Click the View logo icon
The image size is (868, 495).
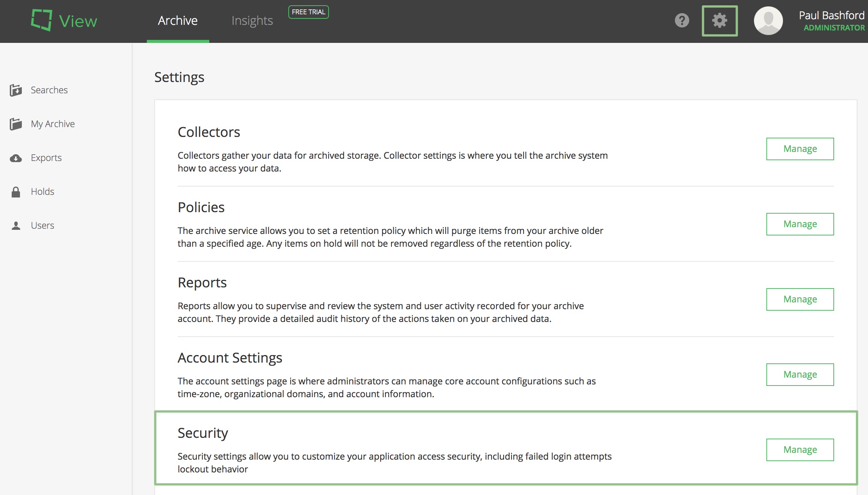(x=41, y=20)
